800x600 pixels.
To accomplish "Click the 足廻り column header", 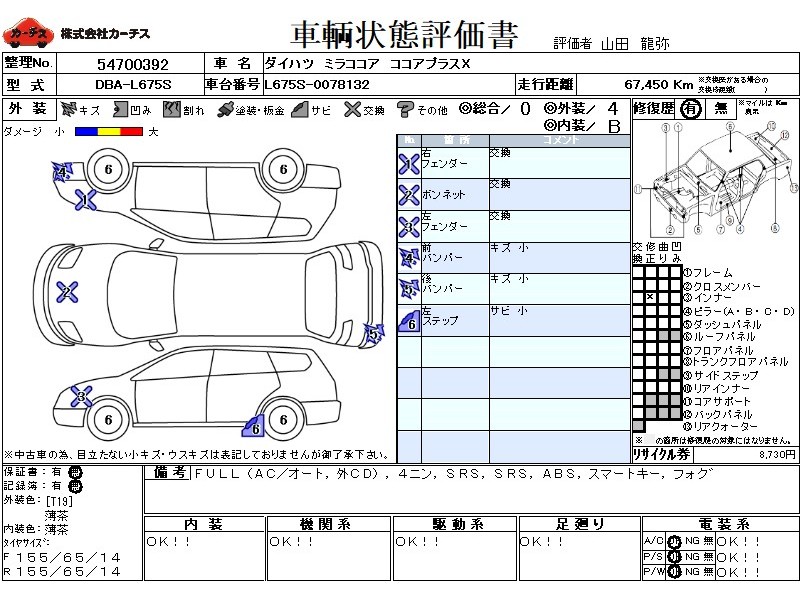I will click(579, 524).
